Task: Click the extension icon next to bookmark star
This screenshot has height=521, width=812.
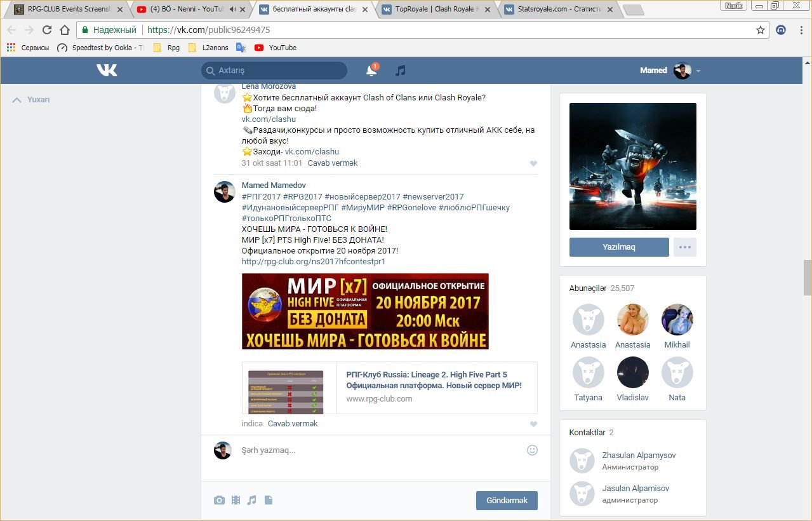Action: click(781, 30)
